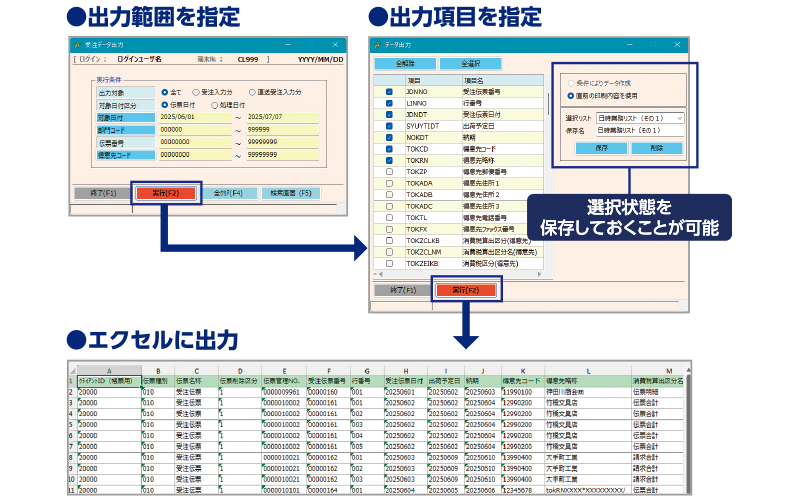Viewport: 800px width, 500px height.
Task: Click the 全解除 button
Action: click(405, 64)
